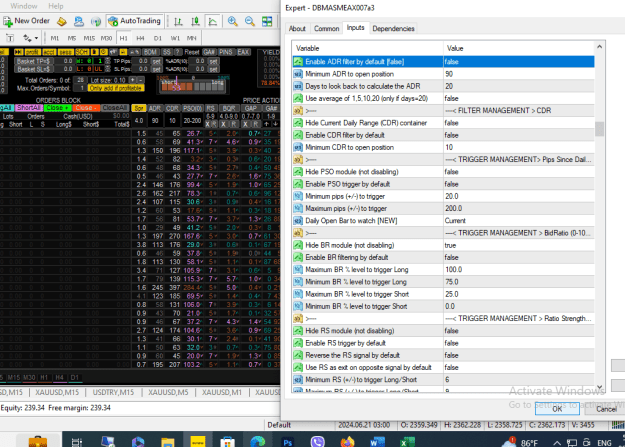Viewport: 625px width, 447px height.
Task: Open Photoshop from the taskbar
Action: pyautogui.click(x=287, y=442)
